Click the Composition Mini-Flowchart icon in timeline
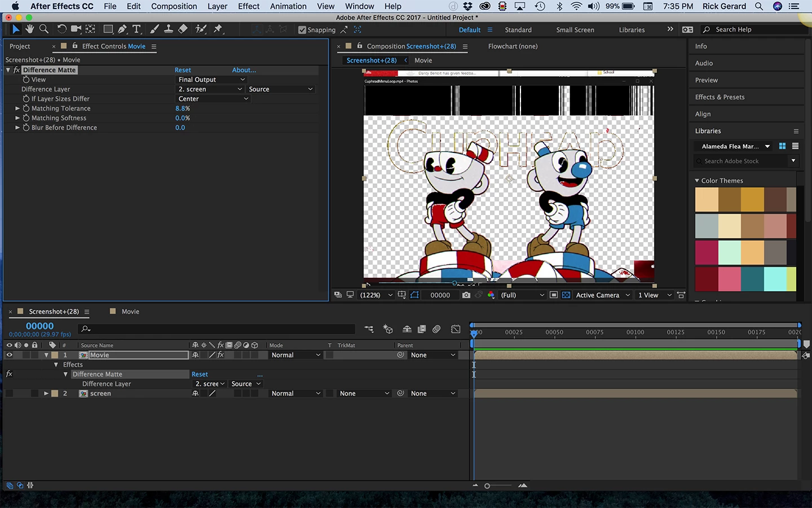The width and height of the screenshot is (812, 508). 369,329
